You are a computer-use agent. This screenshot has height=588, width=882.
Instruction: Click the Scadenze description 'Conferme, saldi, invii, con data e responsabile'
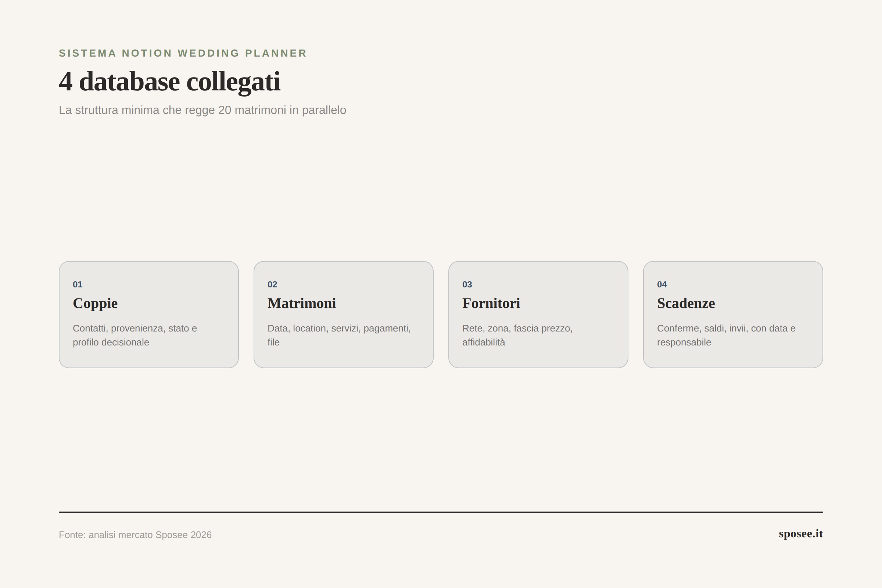point(726,335)
